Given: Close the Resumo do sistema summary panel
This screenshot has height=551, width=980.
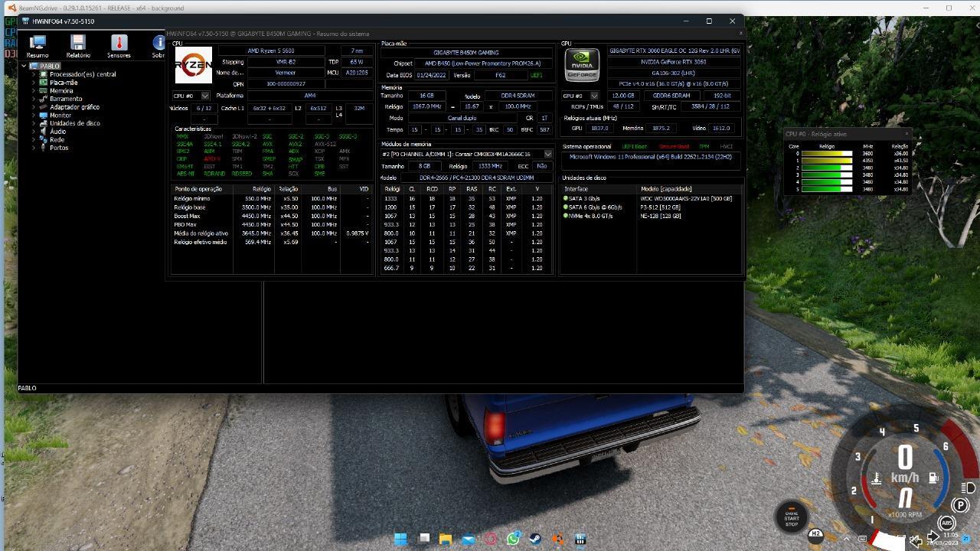Looking at the screenshot, I should pos(740,34).
